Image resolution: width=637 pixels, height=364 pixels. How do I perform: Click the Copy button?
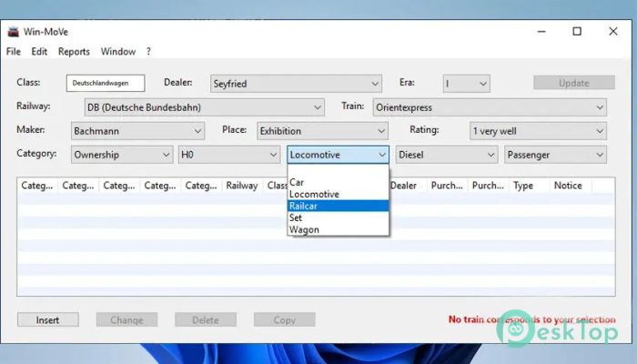click(x=284, y=319)
